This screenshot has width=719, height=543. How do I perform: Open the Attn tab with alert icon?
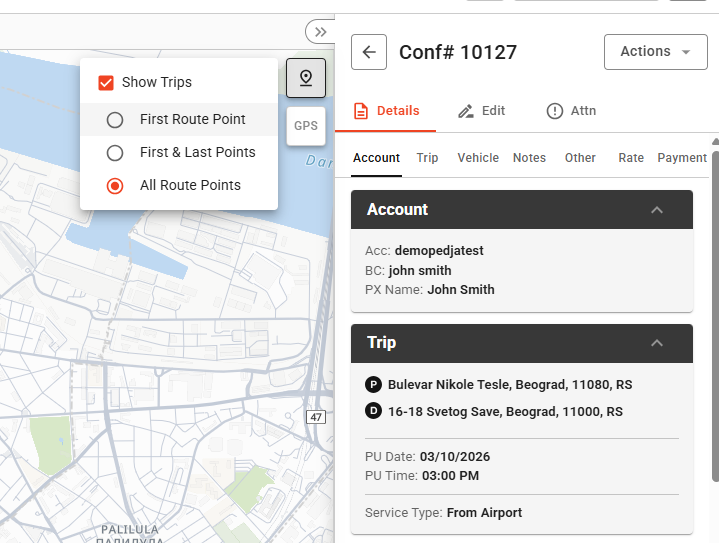572,111
